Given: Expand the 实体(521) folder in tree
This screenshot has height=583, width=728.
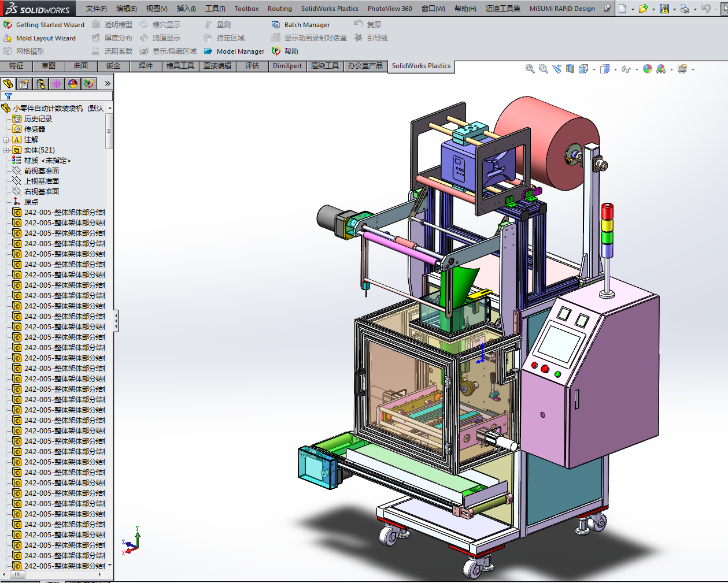Looking at the screenshot, I should [6, 150].
